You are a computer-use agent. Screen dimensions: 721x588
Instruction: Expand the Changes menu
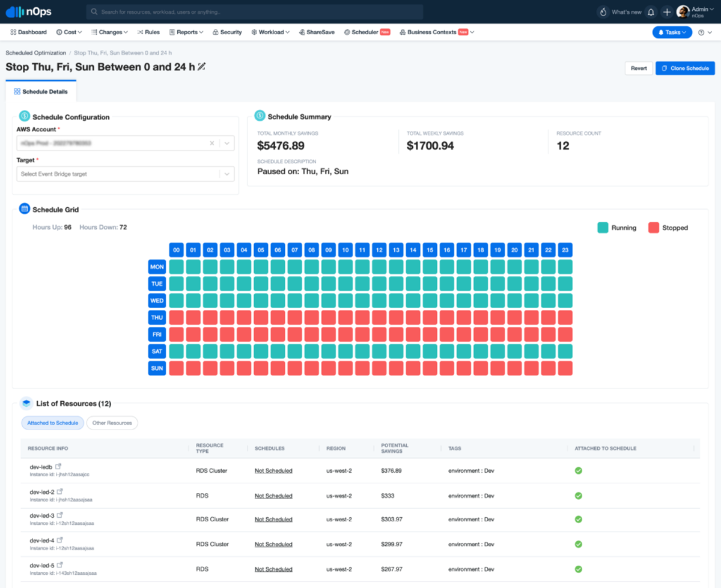tap(109, 32)
